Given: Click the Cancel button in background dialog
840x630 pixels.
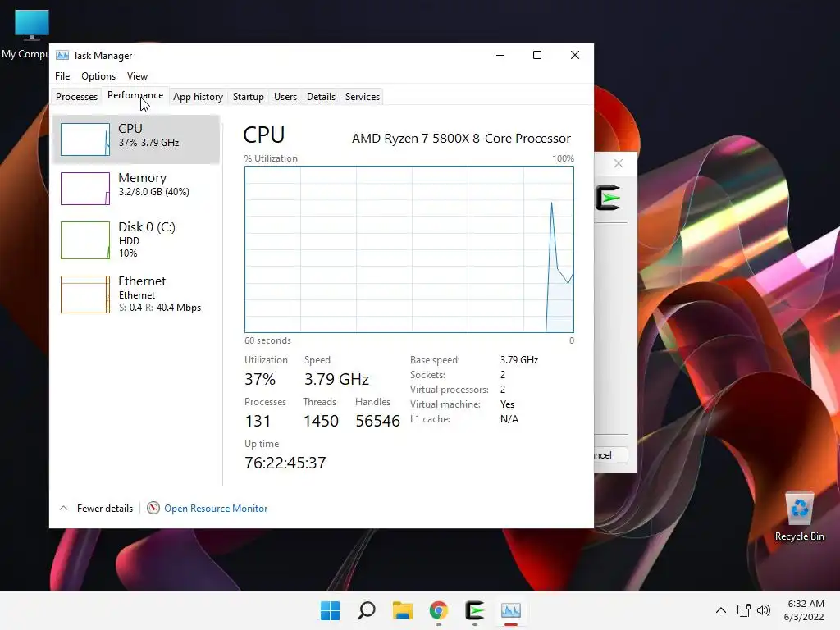Looking at the screenshot, I should (x=610, y=455).
